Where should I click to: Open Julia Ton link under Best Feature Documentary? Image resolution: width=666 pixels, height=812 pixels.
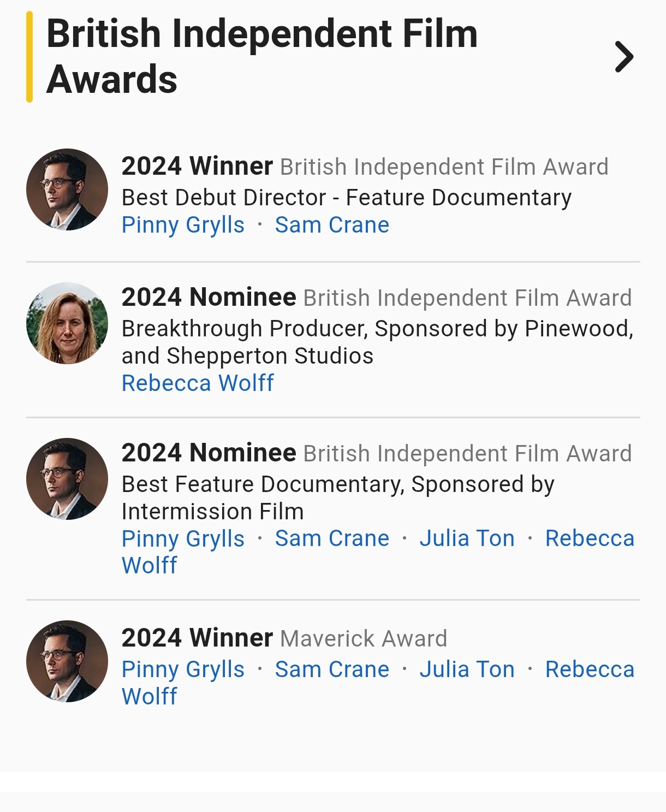pyautogui.click(x=467, y=539)
